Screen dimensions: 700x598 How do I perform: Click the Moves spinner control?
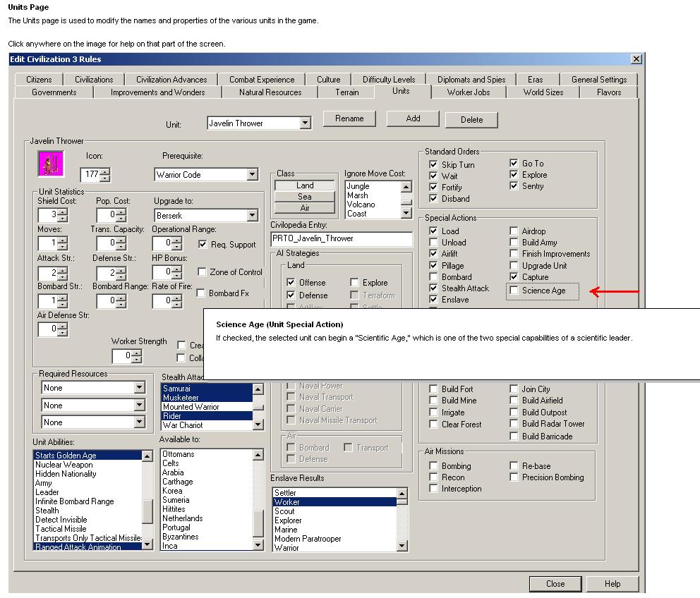tap(63, 243)
